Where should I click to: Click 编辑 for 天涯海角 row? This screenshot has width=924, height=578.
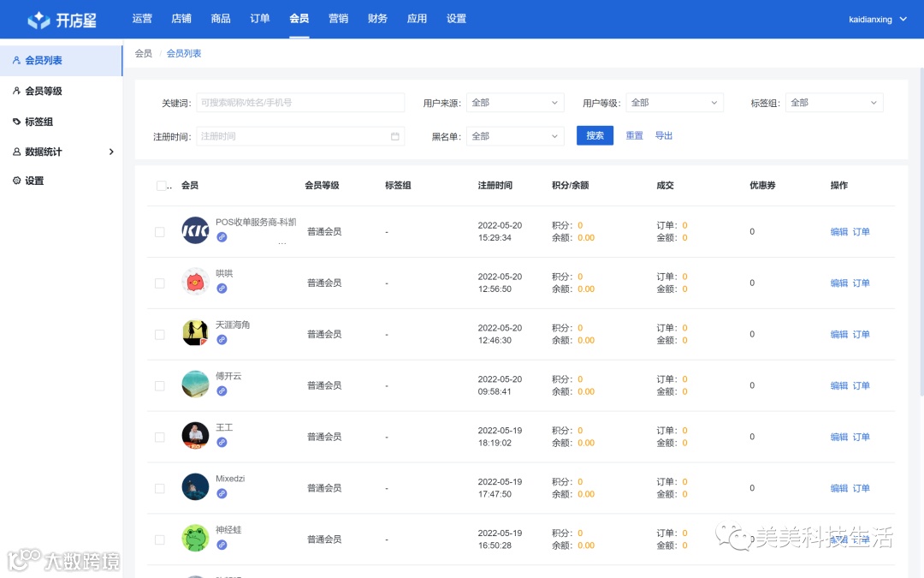tap(839, 335)
